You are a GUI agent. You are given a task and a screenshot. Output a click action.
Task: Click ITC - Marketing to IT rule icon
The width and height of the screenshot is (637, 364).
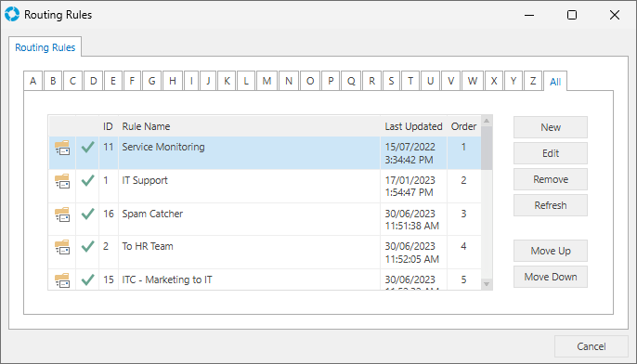pos(62,280)
